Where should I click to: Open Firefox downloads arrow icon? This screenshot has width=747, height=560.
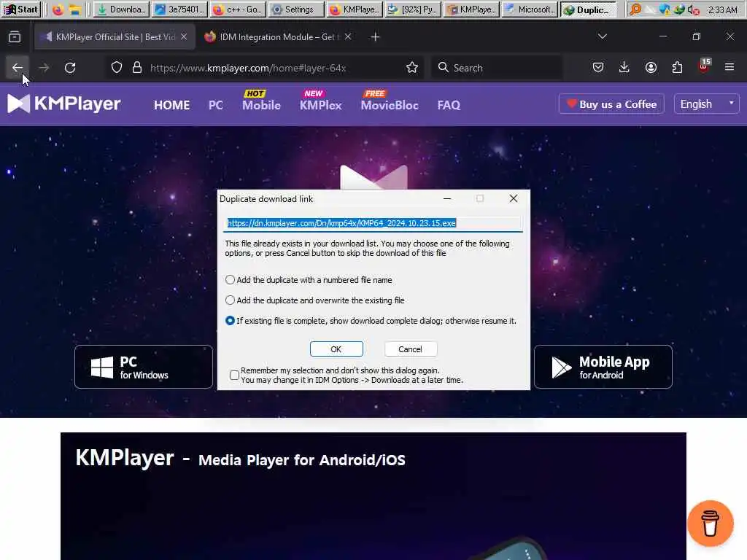[x=624, y=67]
